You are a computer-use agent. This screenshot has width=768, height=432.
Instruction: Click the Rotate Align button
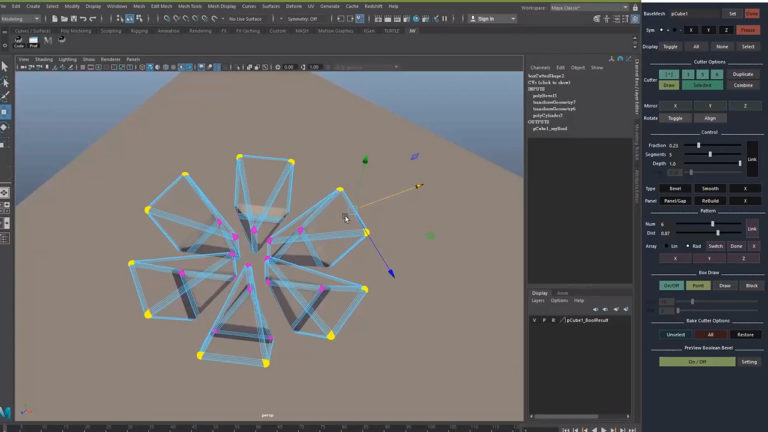click(710, 118)
